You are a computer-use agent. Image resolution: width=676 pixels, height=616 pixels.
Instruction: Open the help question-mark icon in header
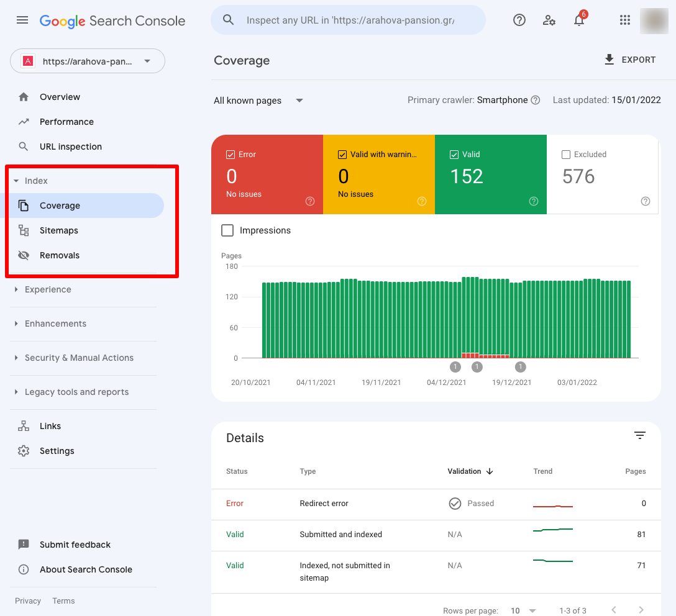click(519, 20)
